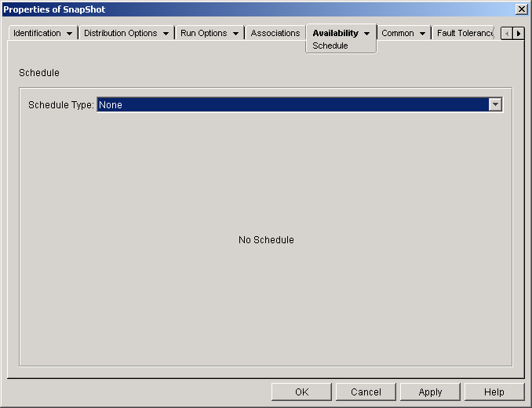Switch to the Associations tab
532x408 pixels.
[x=275, y=33]
